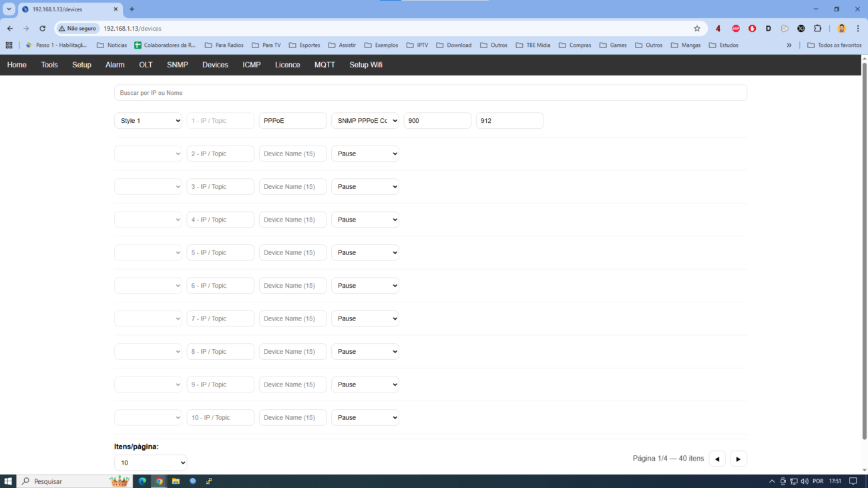Click the search by IP or Name field

[430, 93]
